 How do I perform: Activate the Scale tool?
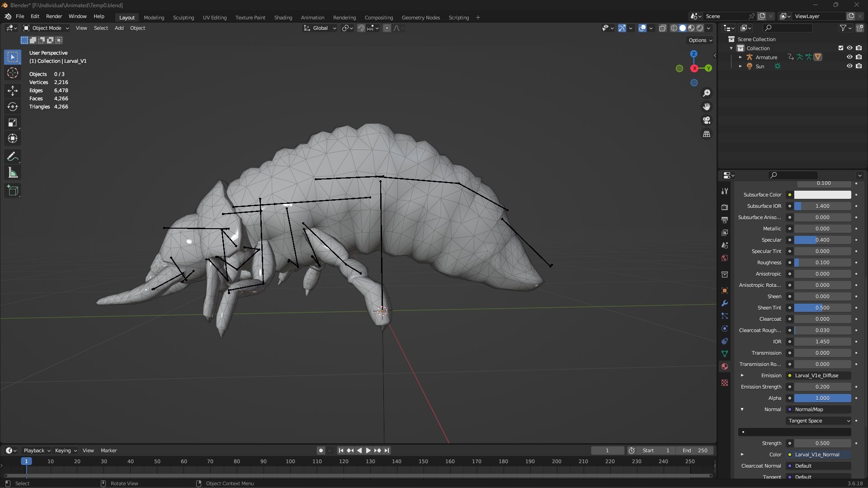tap(13, 122)
